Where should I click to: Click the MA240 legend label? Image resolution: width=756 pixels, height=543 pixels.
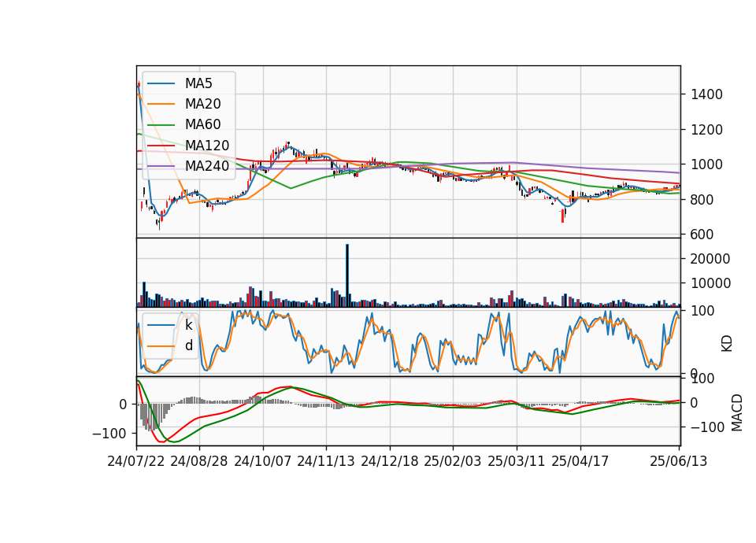(207, 166)
